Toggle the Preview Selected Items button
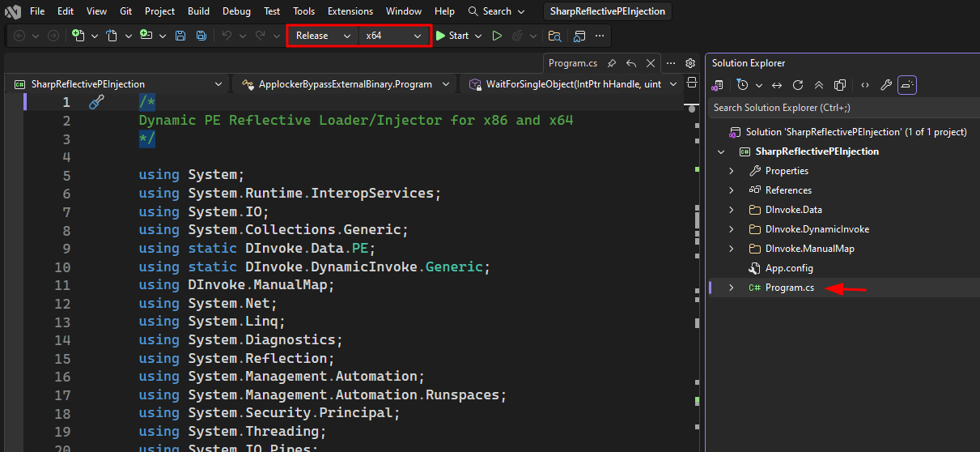This screenshot has width=980, height=452. coord(907,85)
